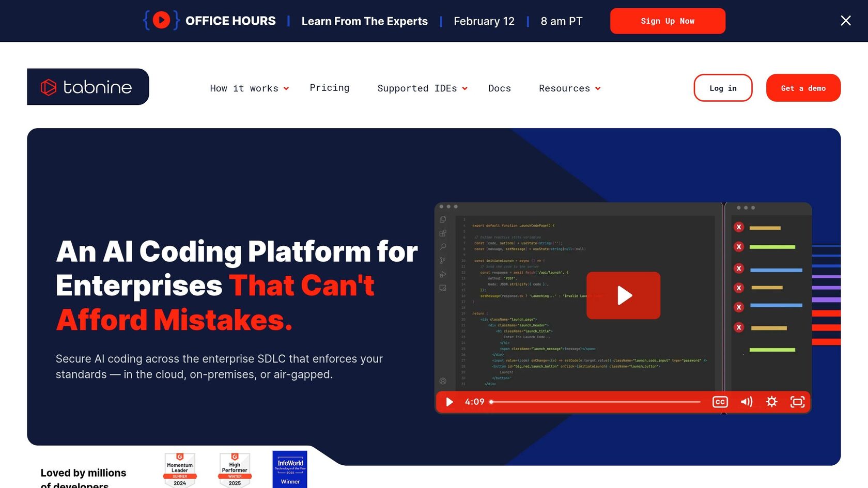868x488 pixels.
Task: Click the Momentum Leader 2024 badge
Action: coord(180,470)
